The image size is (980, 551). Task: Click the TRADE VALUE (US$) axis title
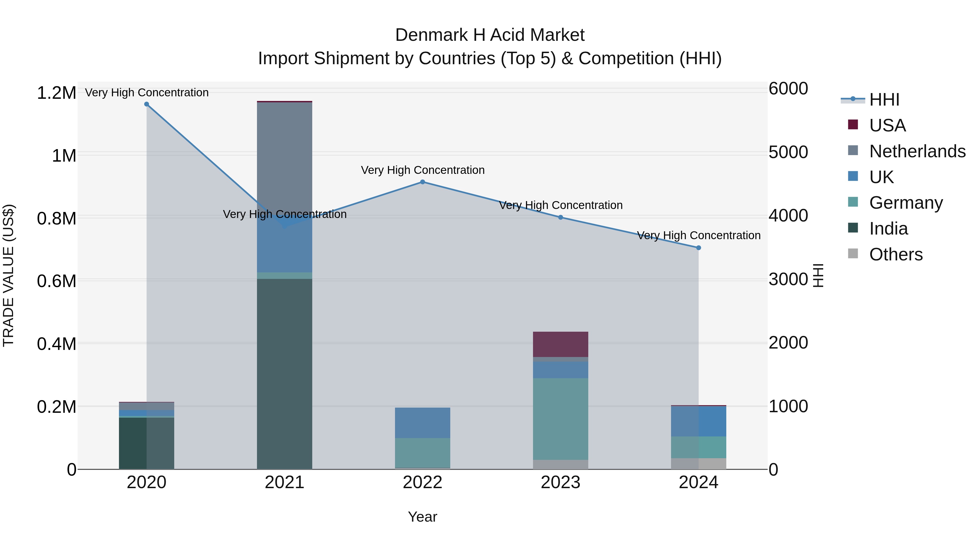pyautogui.click(x=8, y=275)
